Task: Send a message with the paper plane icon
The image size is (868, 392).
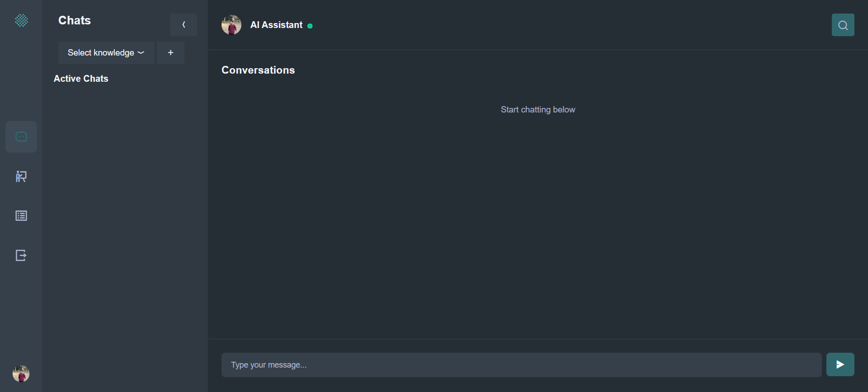Action: tap(840, 364)
